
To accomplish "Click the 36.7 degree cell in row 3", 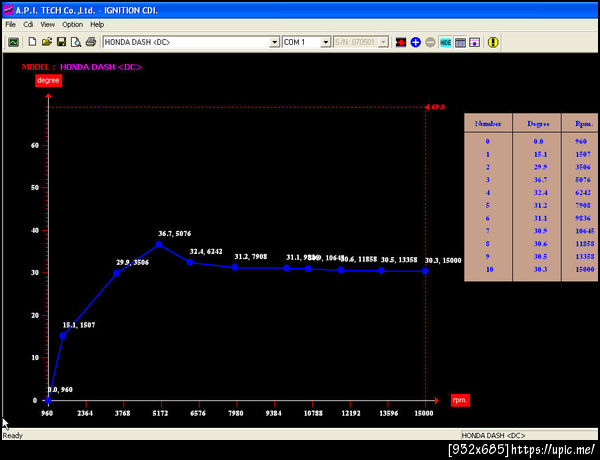I will 540,179.
